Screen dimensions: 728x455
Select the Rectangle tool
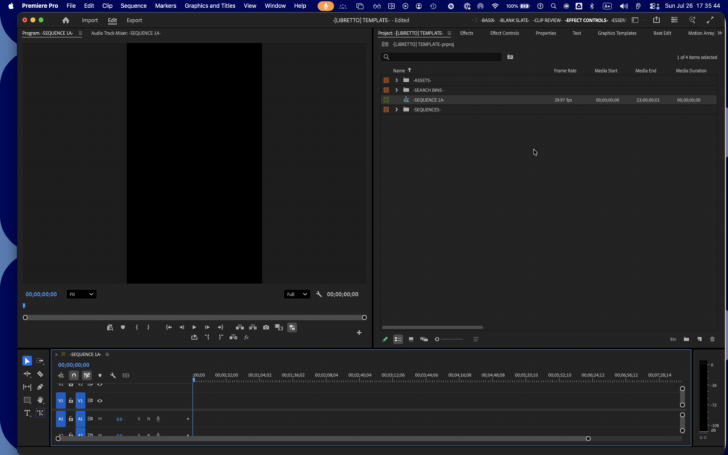tap(27, 400)
